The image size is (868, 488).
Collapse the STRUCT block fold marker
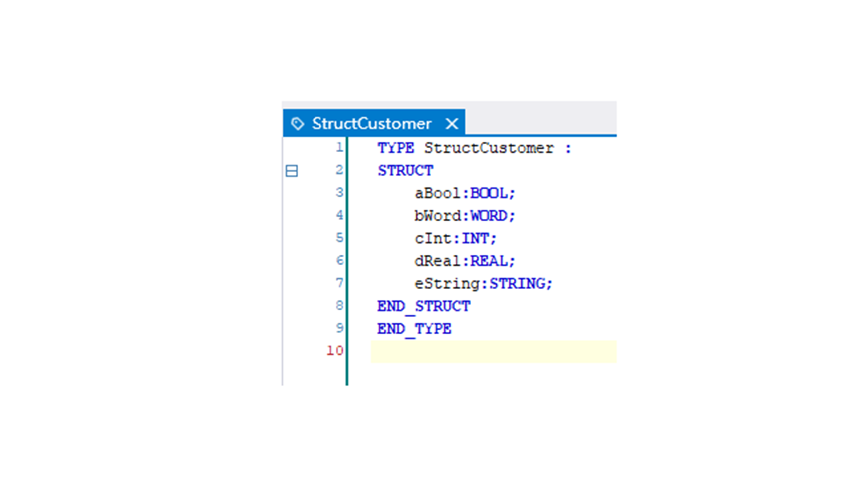(292, 171)
